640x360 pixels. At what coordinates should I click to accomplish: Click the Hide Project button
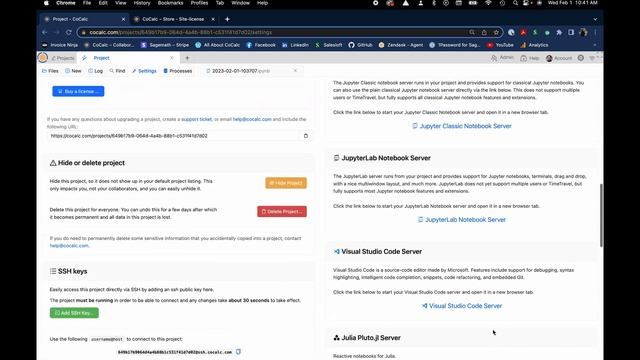click(x=286, y=183)
